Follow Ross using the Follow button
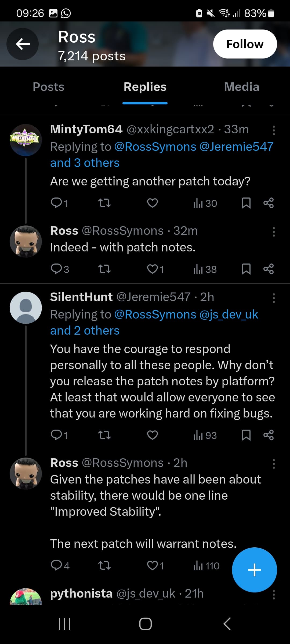The height and width of the screenshot is (644, 290). (x=245, y=44)
